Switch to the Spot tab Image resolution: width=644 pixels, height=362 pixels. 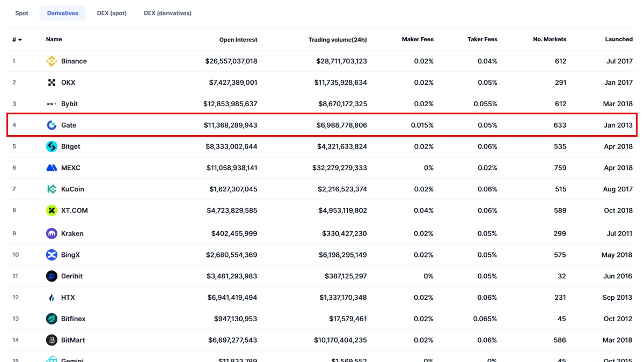(21, 13)
